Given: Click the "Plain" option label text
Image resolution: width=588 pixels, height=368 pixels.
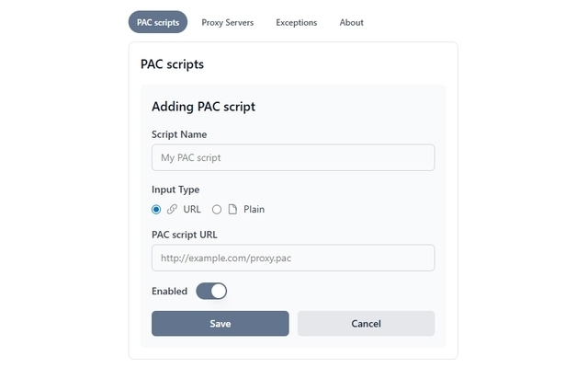Looking at the screenshot, I should 254,210.
